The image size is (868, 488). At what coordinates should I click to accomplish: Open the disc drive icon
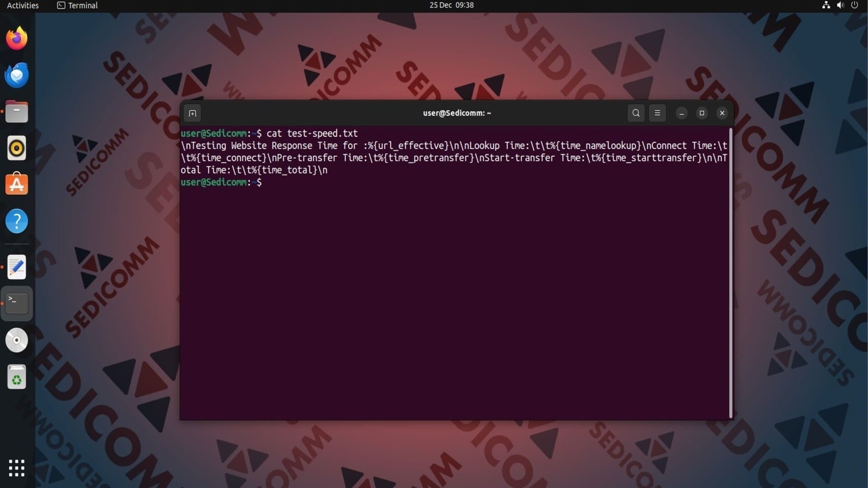(17, 340)
